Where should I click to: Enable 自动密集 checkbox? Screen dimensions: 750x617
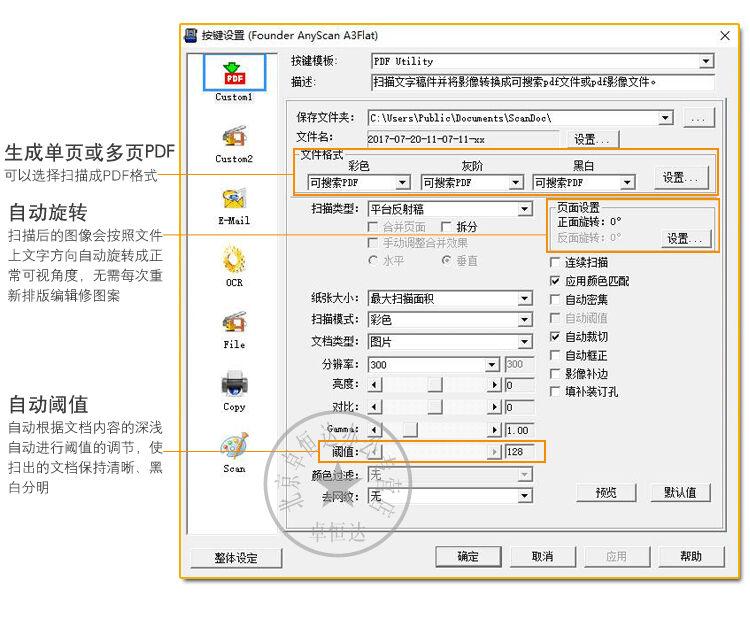click(x=555, y=299)
